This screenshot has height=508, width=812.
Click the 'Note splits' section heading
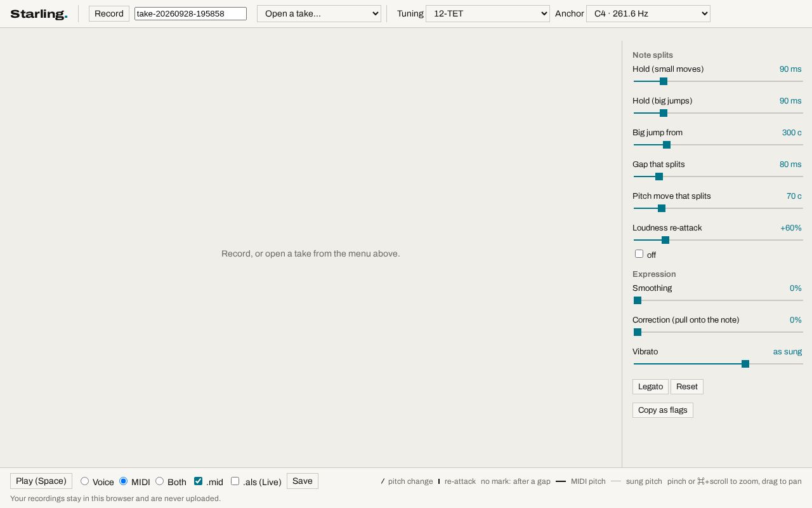(x=653, y=55)
